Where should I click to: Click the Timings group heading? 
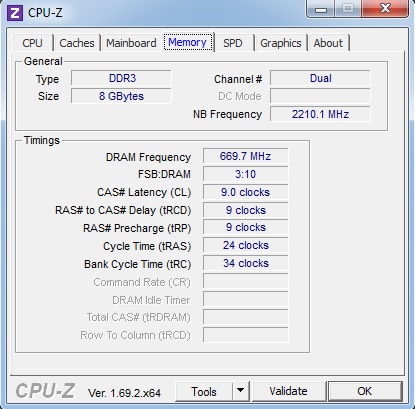tap(42, 140)
